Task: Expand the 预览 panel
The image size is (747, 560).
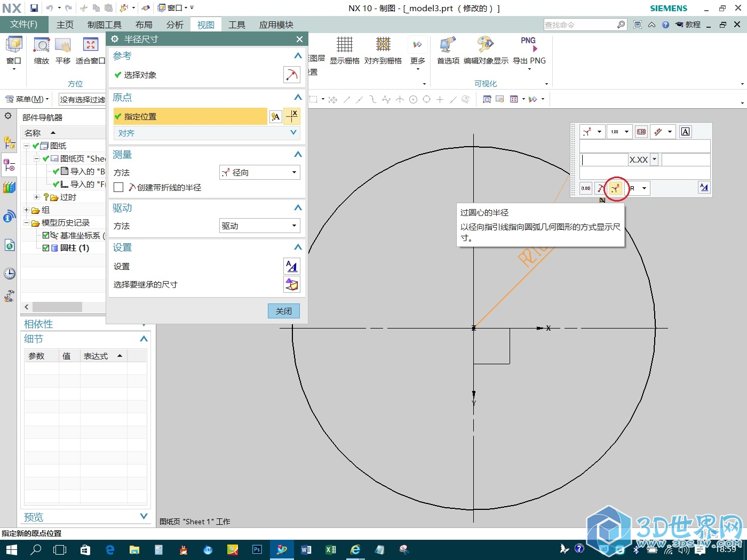Action: 144,516
